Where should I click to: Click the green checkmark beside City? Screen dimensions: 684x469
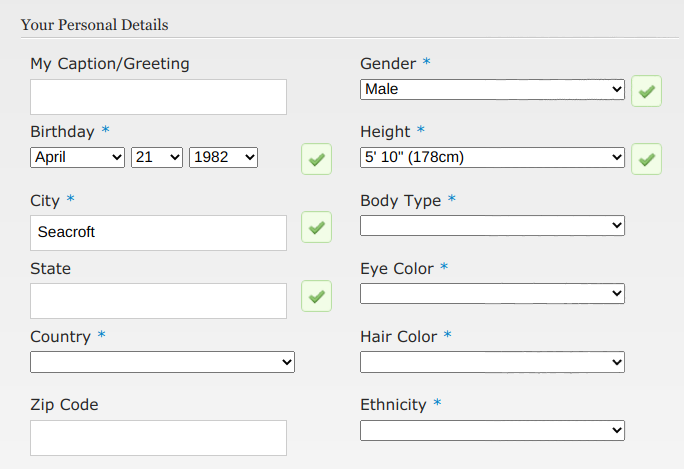(316, 227)
